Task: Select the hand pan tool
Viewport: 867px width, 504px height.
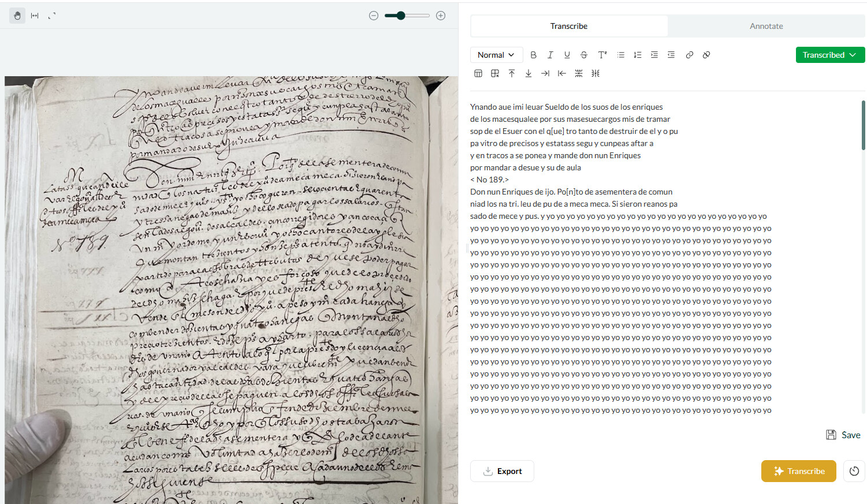Action: 17,16
